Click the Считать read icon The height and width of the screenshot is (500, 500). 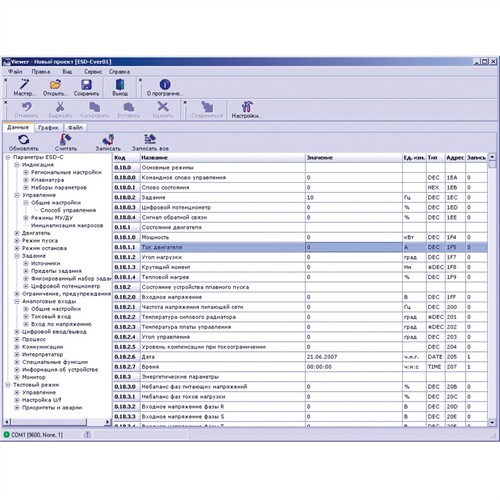pyautogui.click(x=66, y=139)
